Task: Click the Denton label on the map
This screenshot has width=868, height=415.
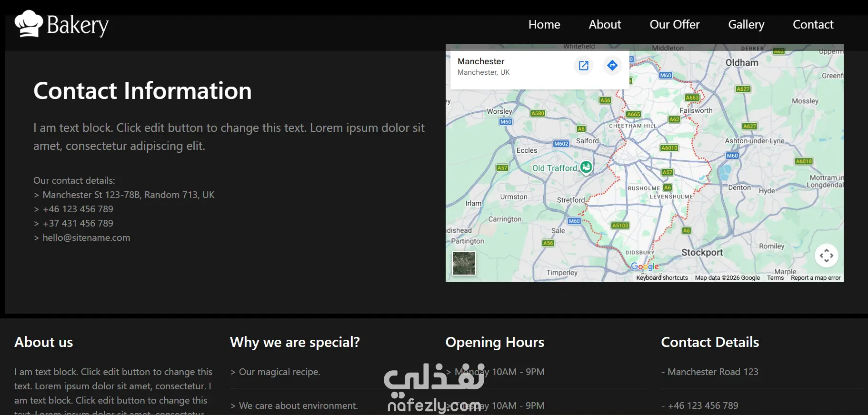Action: (x=739, y=188)
